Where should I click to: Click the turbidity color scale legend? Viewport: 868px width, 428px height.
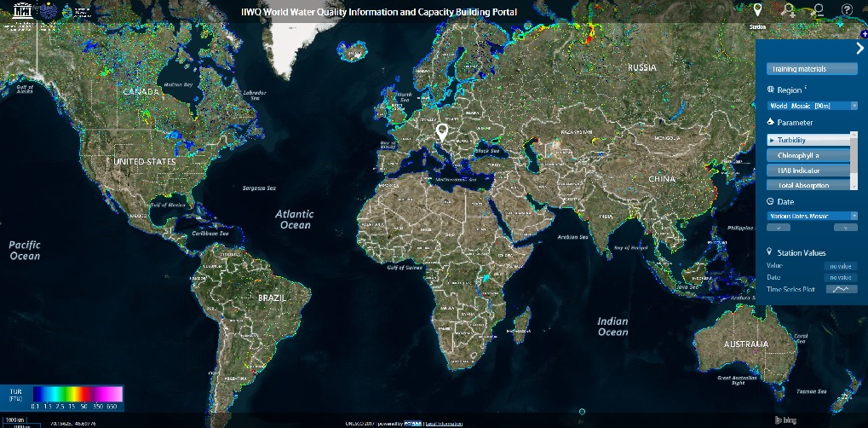click(x=77, y=395)
